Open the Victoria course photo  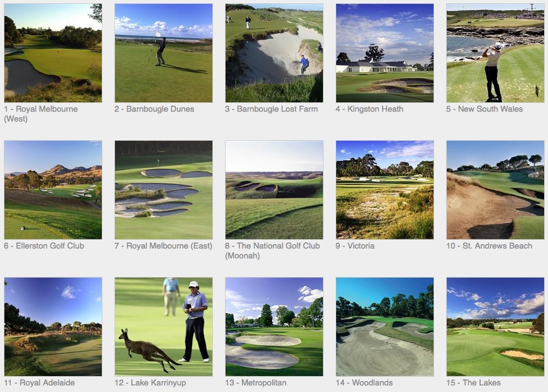click(385, 190)
